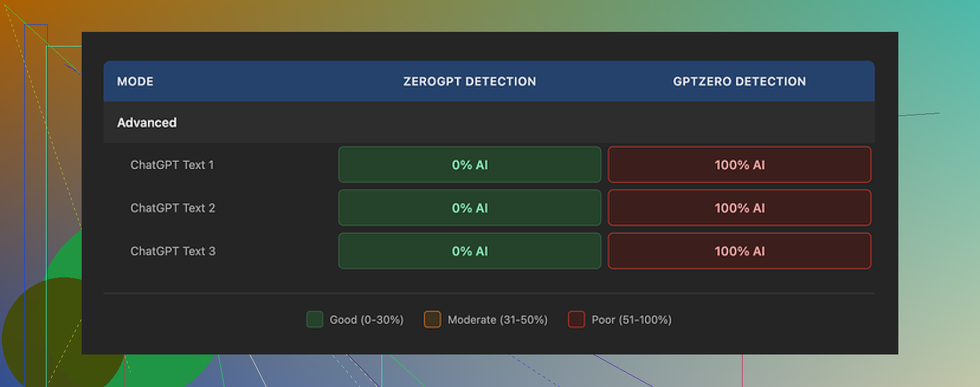The height and width of the screenshot is (387, 980).
Task: Click GPTZero 100% AI result for Text 3
Action: [739, 251]
